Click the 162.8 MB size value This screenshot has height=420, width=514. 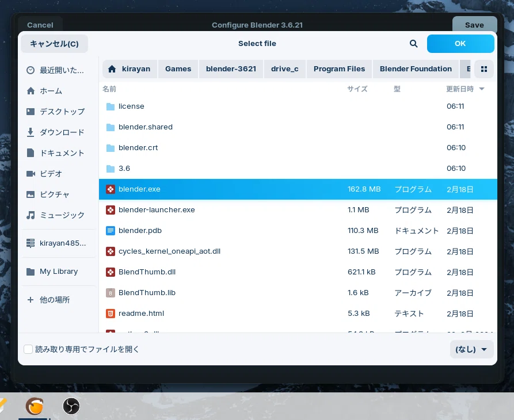tap(364, 189)
